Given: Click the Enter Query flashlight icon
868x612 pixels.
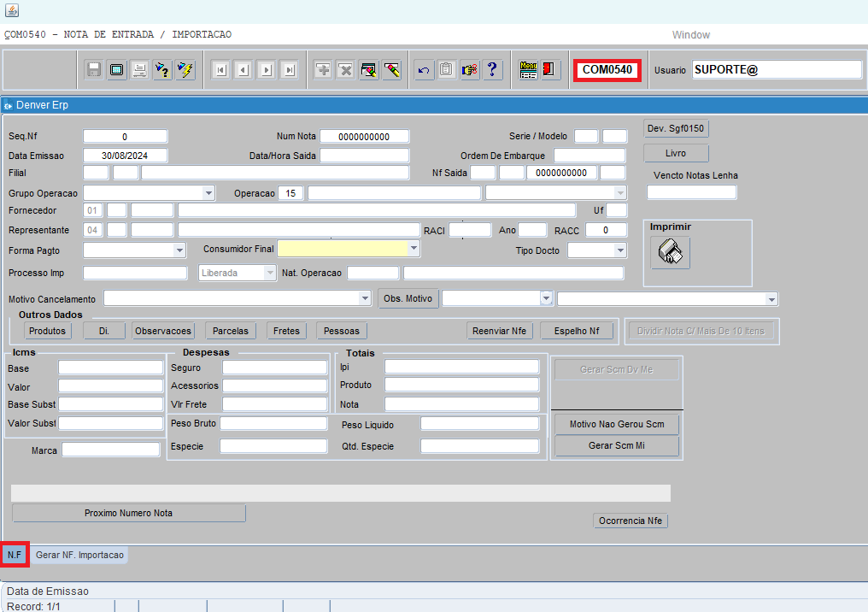Looking at the screenshot, I should point(162,70).
